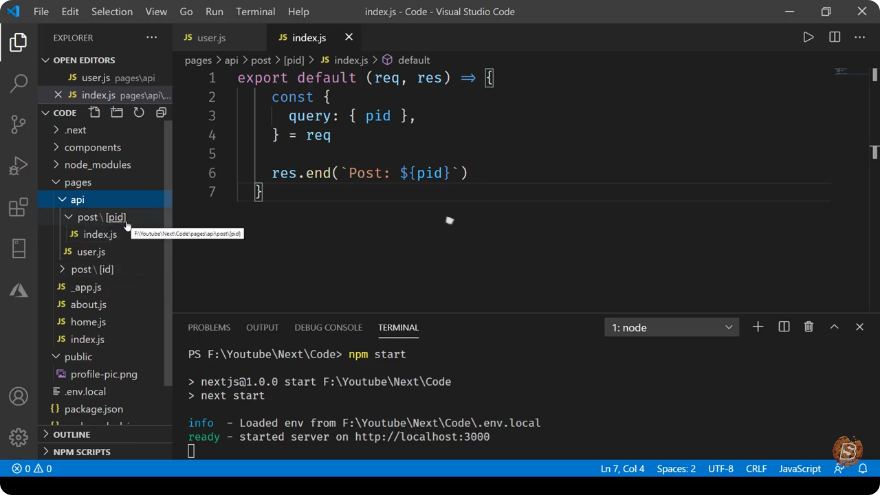880x495 pixels.
Task: Open the Terminal menu
Action: 255,11
